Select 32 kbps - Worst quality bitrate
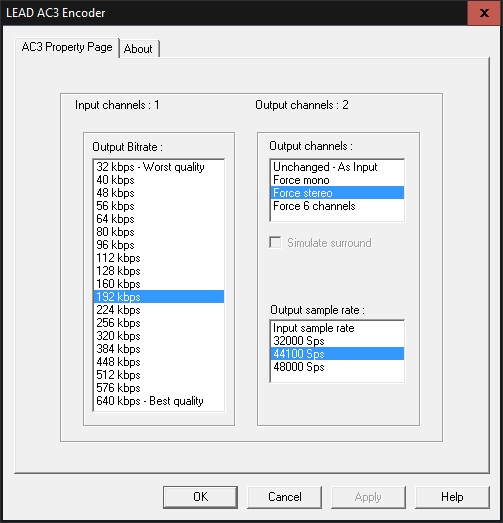The width and height of the screenshot is (503, 523). (159, 167)
